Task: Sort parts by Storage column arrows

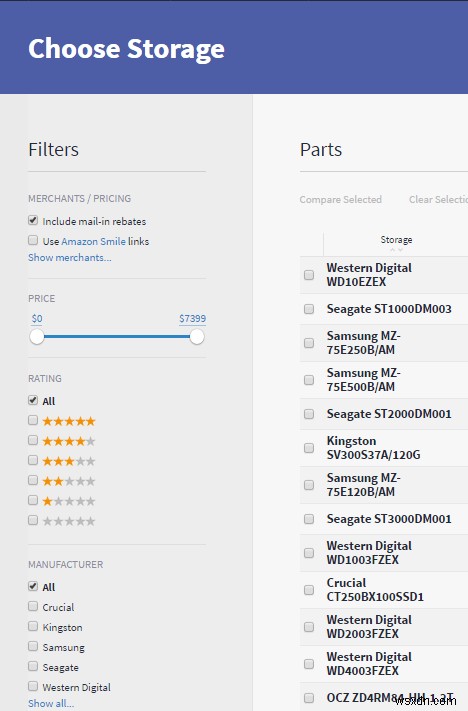Action: pos(396,250)
